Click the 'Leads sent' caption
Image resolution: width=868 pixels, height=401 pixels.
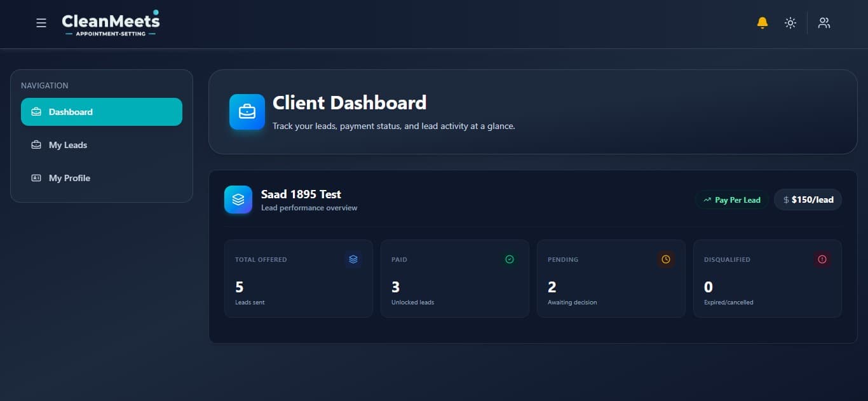250,302
